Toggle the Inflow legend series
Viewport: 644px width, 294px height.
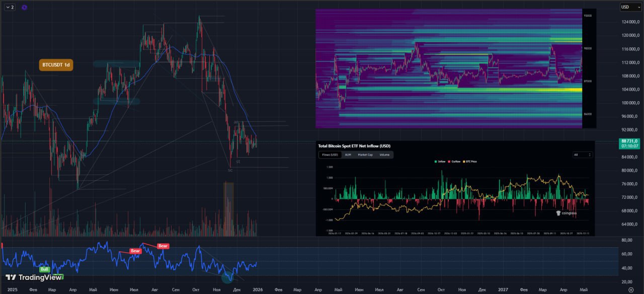[440, 162]
